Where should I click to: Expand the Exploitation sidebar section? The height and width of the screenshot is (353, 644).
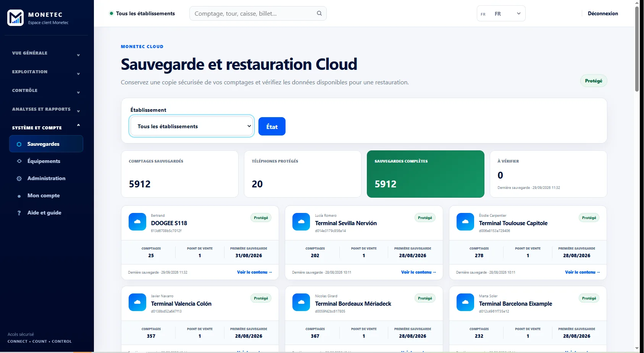point(47,72)
